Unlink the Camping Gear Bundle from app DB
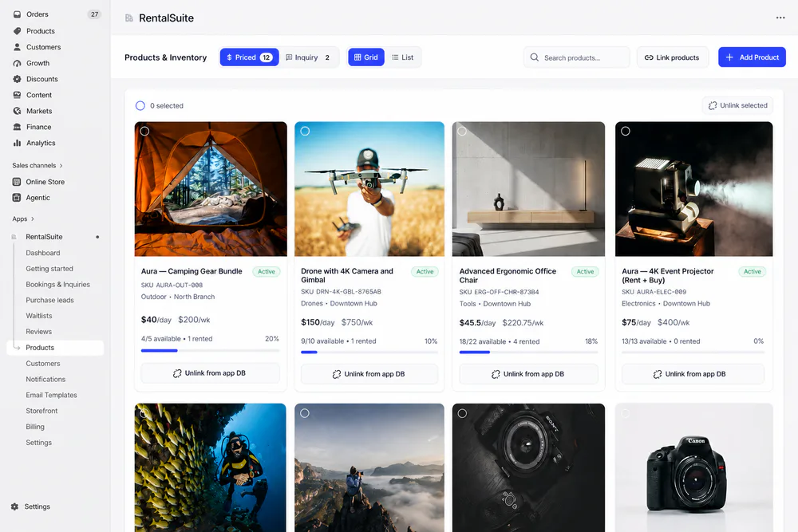 [x=210, y=373]
